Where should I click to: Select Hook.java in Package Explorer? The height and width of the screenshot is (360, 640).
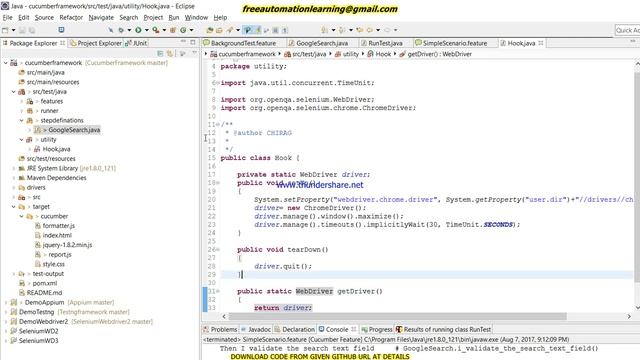pos(56,149)
